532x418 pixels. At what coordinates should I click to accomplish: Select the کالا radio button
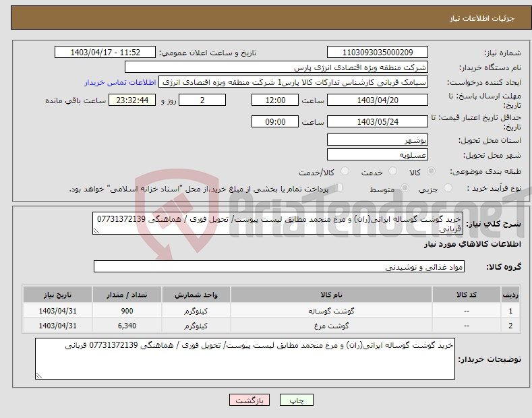coord(431,171)
